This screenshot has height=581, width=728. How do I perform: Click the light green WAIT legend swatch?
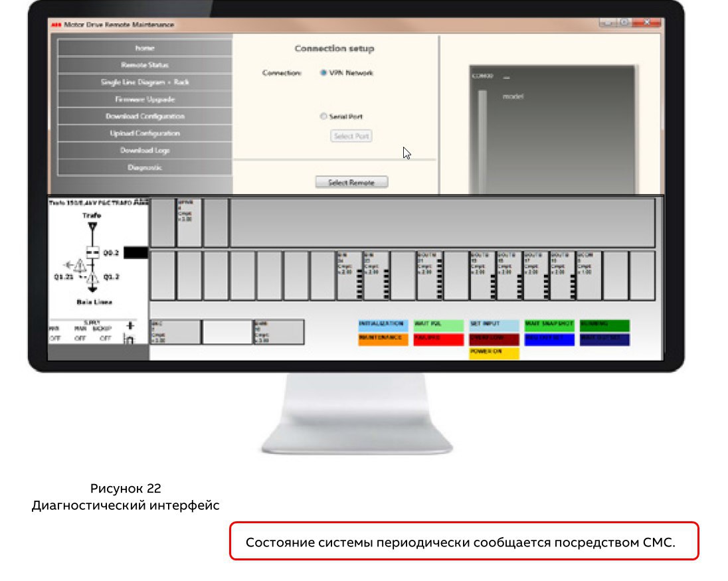point(438,325)
